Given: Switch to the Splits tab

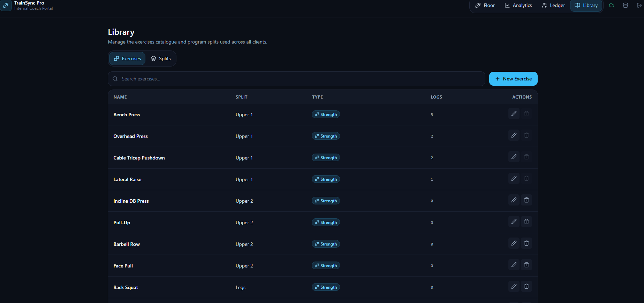Looking at the screenshot, I should point(161,59).
